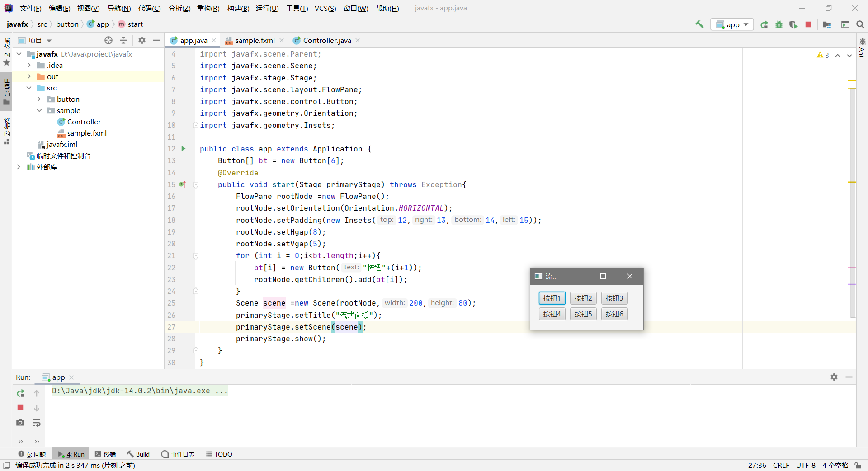Viewport: 868px width, 471px height.
Task: Expand the button folder in project tree
Action: 40,99
